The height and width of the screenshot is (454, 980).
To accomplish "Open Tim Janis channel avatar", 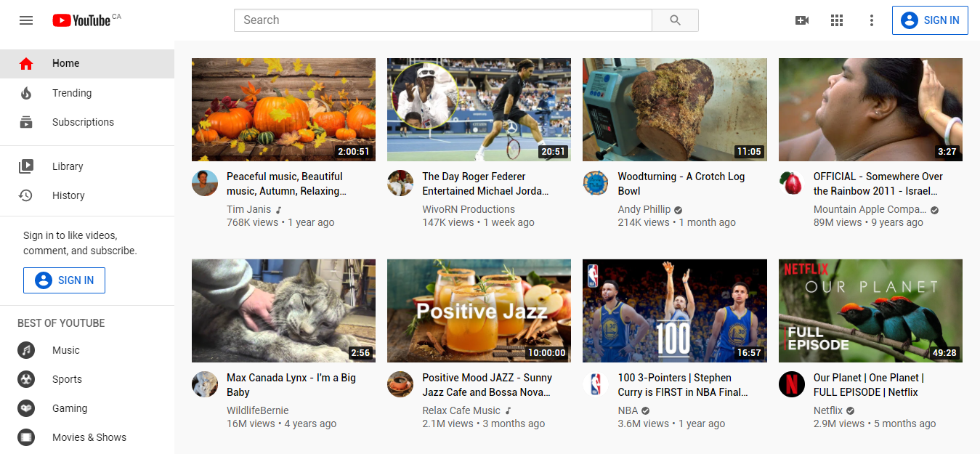I will [x=205, y=183].
